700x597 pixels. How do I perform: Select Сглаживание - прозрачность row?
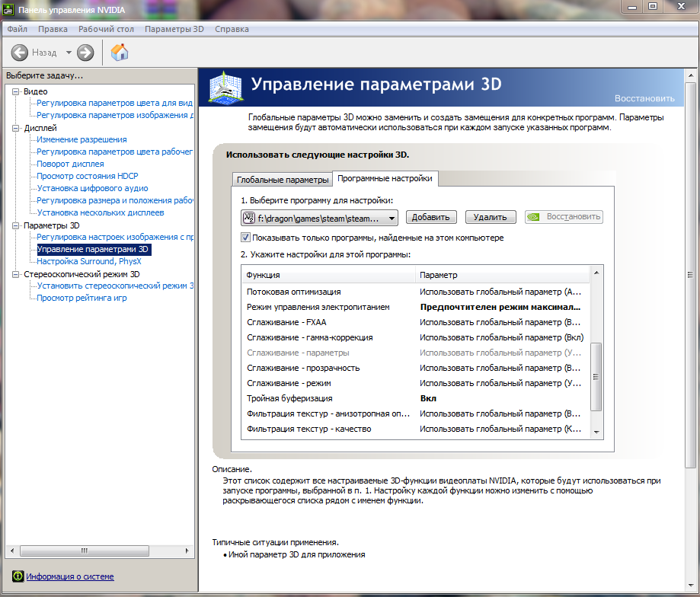pyautogui.click(x=415, y=368)
